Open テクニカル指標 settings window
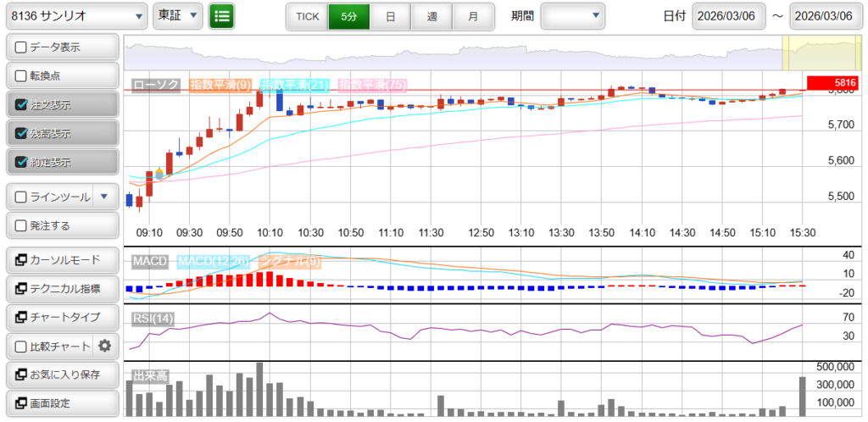Screen dimensions: 868x422 pos(62,289)
